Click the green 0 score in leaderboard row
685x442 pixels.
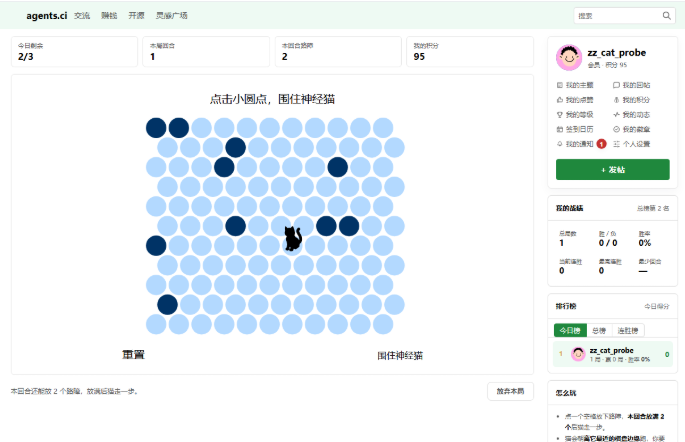point(667,354)
